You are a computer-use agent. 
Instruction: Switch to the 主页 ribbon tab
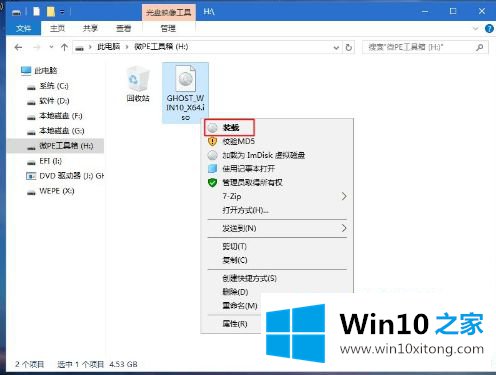coord(57,29)
